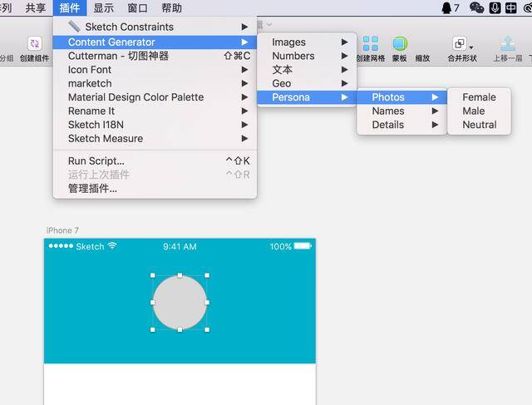532x405 pixels.
Task: Open the 显示 (View) menu
Action: [103, 7]
